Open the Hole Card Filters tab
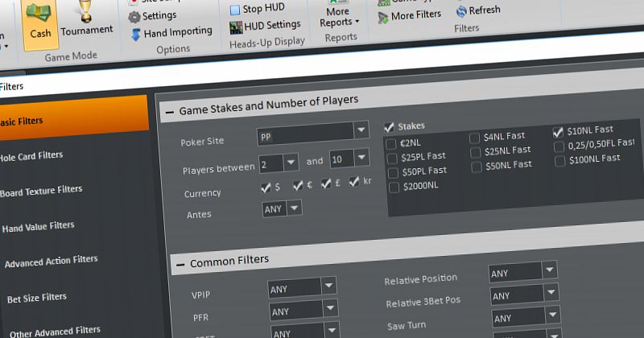Screen dimensions: 644x338 [x=32, y=155]
